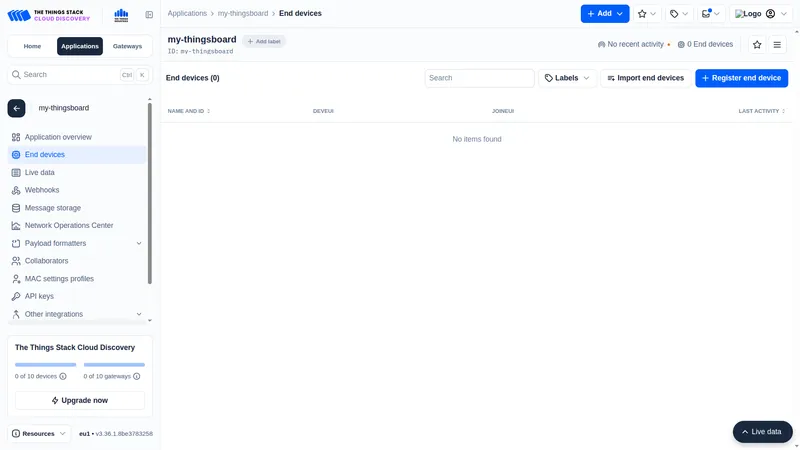800x450 pixels.
Task: Click Upgrade now button
Action: pyautogui.click(x=80, y=401)
